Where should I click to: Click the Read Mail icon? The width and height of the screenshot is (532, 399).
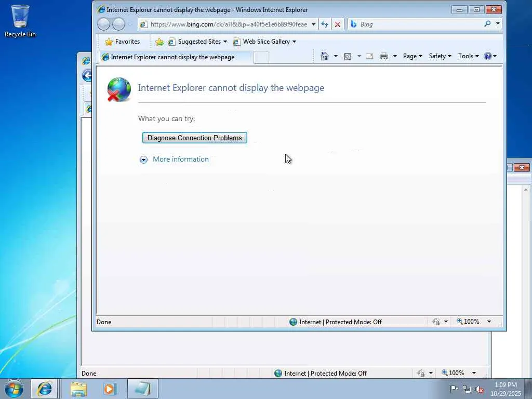pyautogui.click(x=369, y=56)
